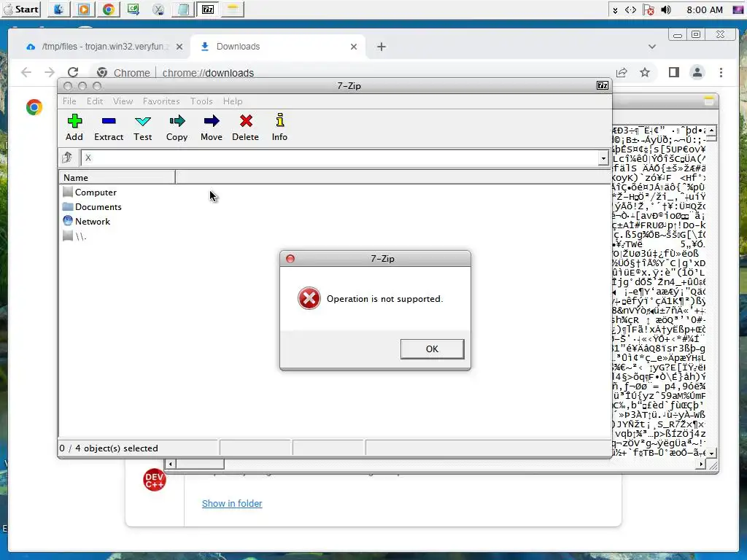The height and width of the screenshot is (560, 747).
Task: Open the File menu in 7-Zip
Action: pos(69,101)
